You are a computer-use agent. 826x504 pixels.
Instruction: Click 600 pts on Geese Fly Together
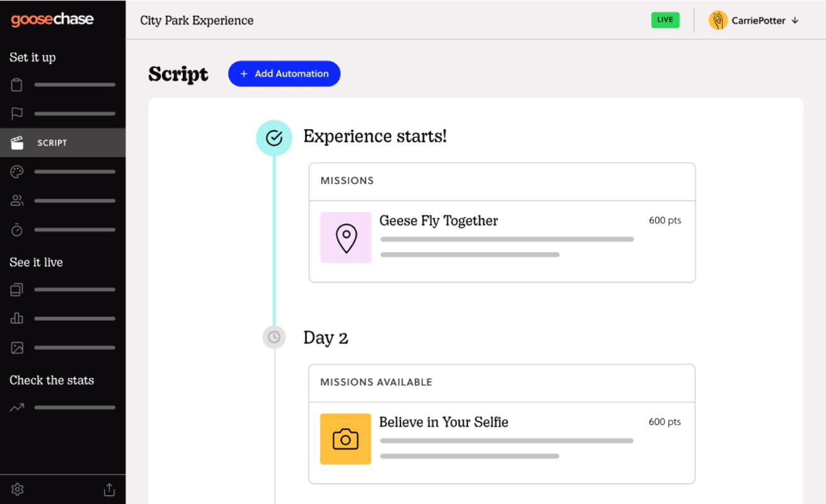coord(665,220)
